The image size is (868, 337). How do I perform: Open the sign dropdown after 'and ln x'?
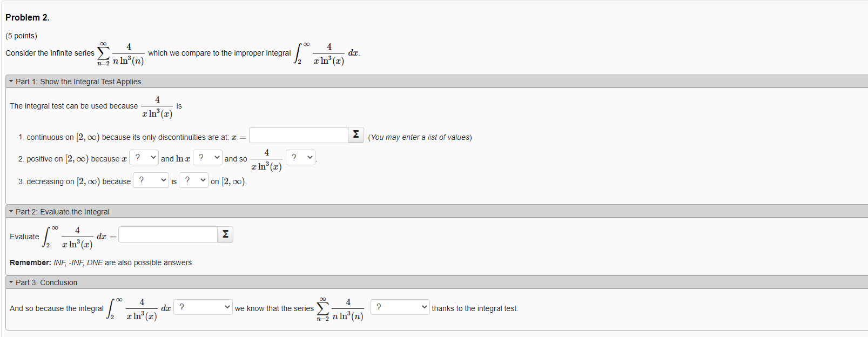point(207,157)
